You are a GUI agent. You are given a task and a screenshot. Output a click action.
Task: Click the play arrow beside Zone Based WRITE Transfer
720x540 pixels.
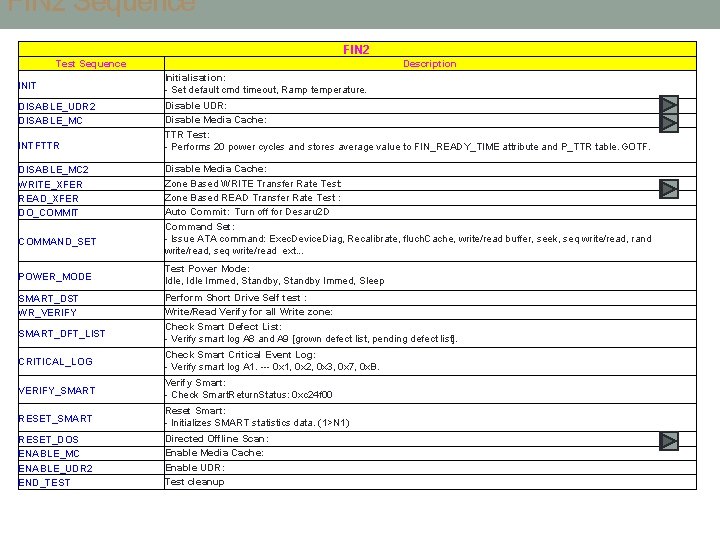pos(669,189)
